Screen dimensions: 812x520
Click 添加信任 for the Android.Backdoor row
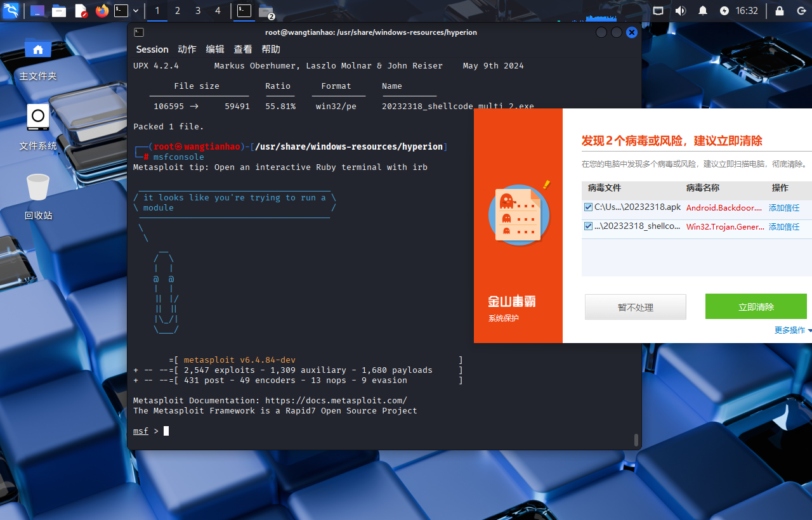click(x=784, y=207)
